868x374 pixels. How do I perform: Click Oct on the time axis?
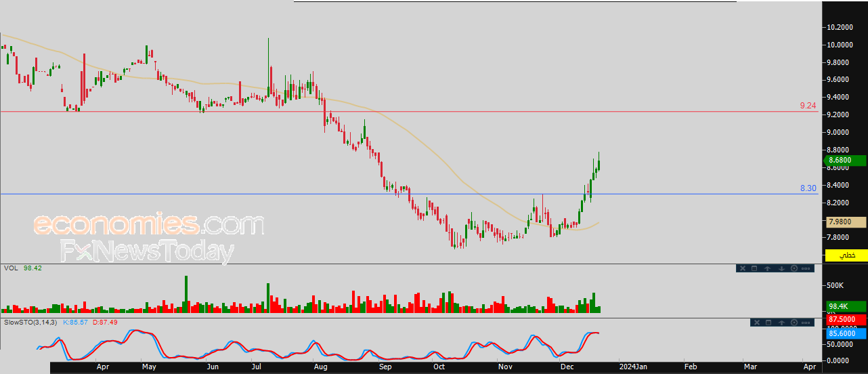click(439, 367)
